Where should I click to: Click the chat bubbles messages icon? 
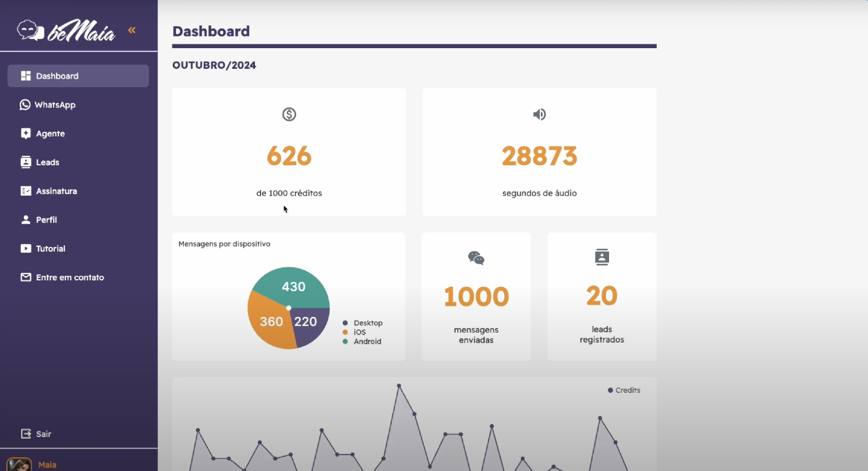click(x=476, y=258)
